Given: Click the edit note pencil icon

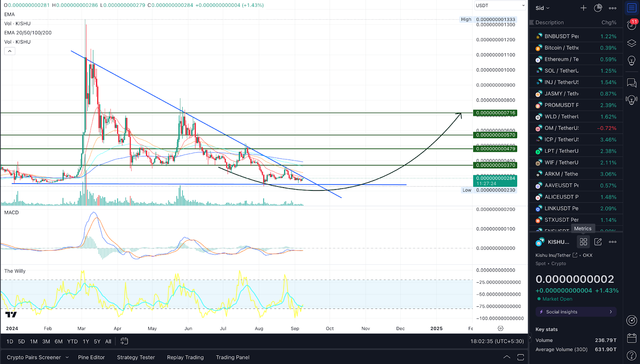Looking at the screenshot, I should (598, 242).
